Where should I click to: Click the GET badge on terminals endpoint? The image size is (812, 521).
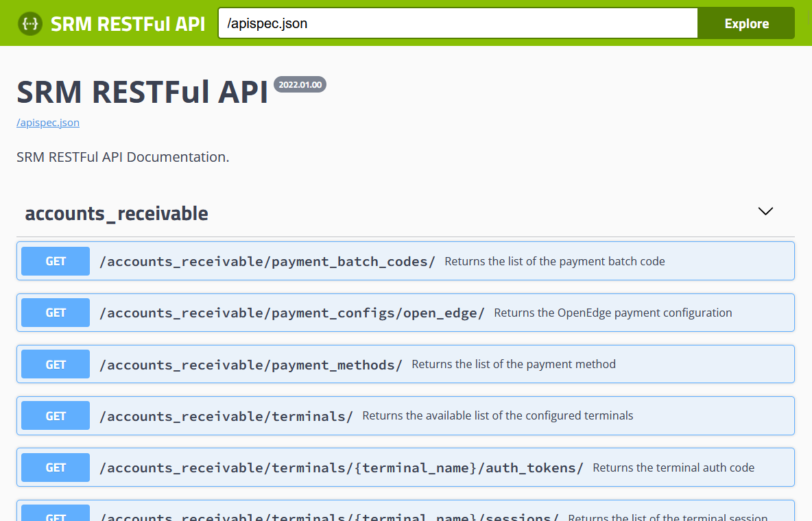(x=55, y=415)
